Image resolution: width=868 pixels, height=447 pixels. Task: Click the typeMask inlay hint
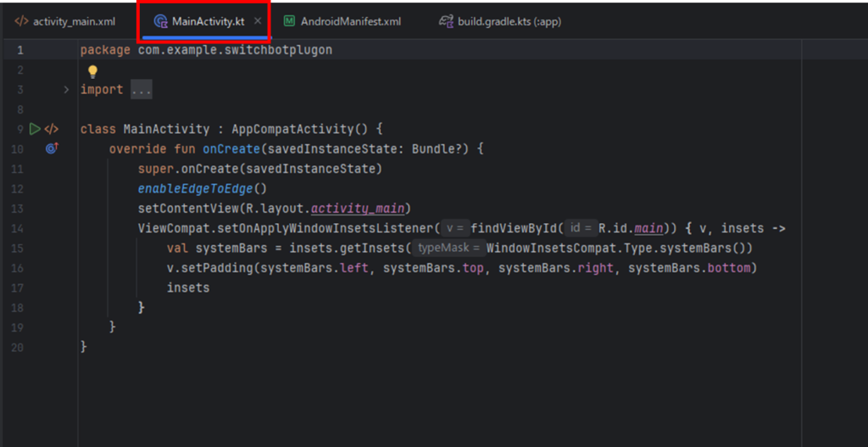pyautogui.click(x=448, y=249)
